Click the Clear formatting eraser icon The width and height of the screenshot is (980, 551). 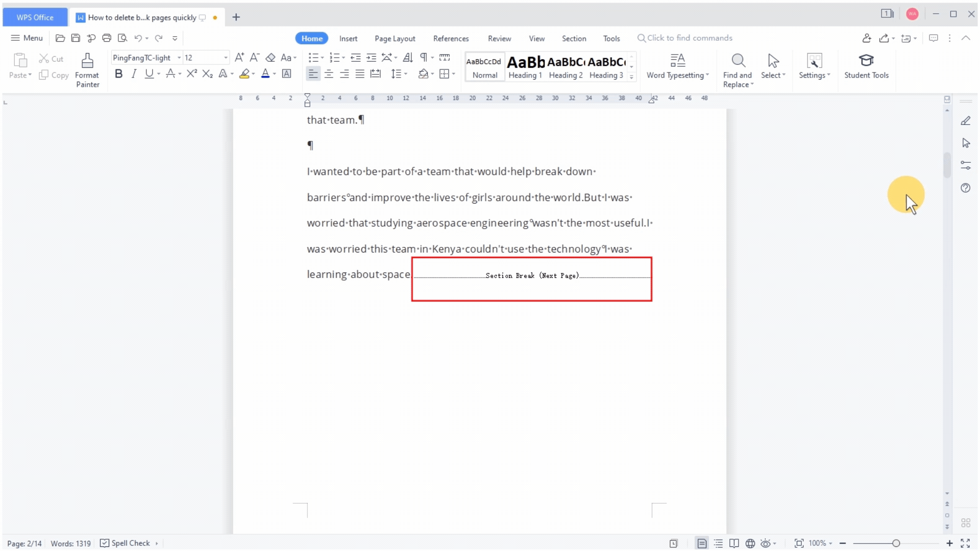271,58
